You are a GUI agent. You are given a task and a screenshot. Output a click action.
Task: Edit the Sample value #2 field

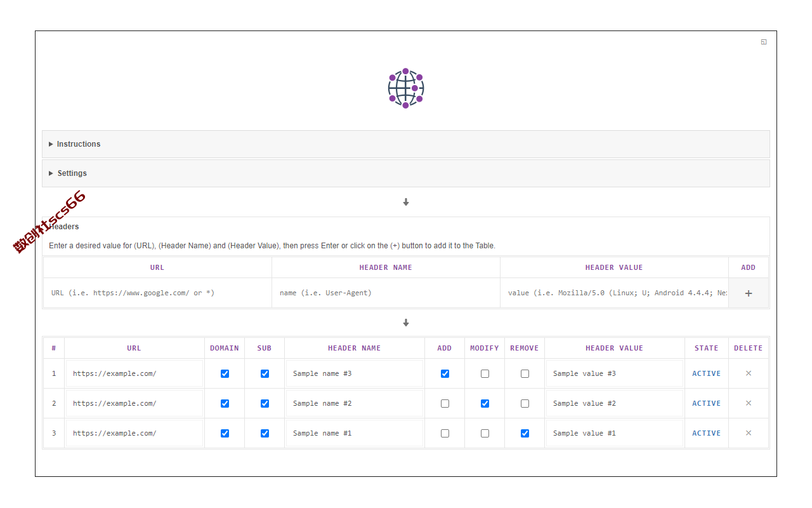615,403
